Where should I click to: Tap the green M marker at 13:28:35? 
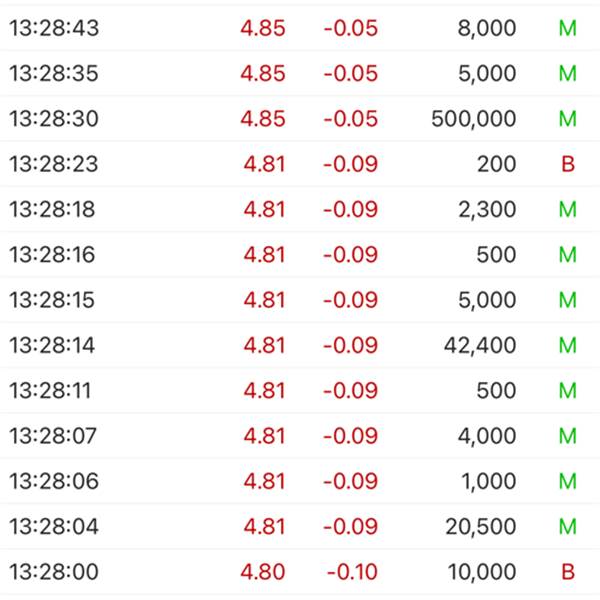point(567,73)
